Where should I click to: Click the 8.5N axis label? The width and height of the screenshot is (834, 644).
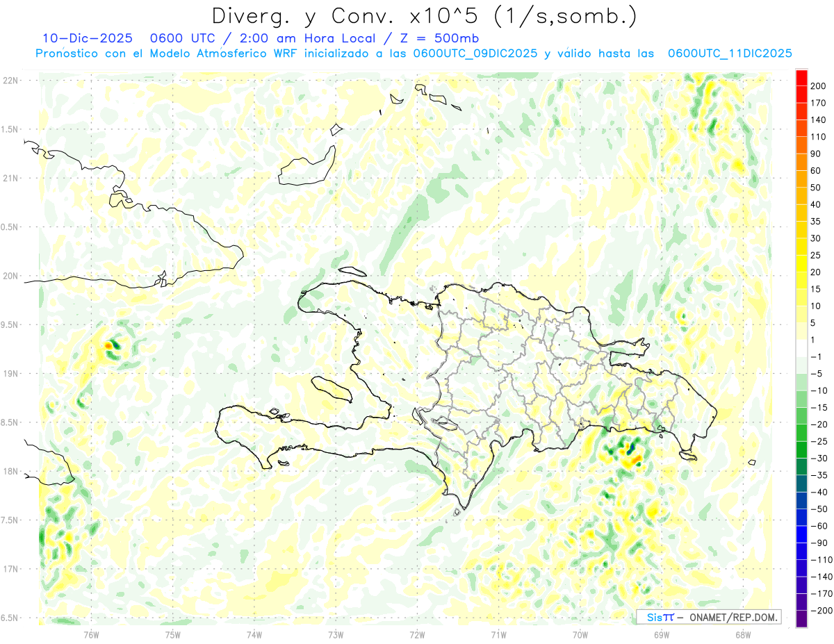[10, 422]
